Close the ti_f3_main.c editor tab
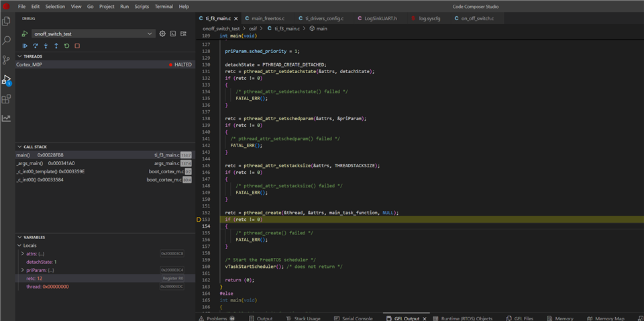 (x=235, y=18)
